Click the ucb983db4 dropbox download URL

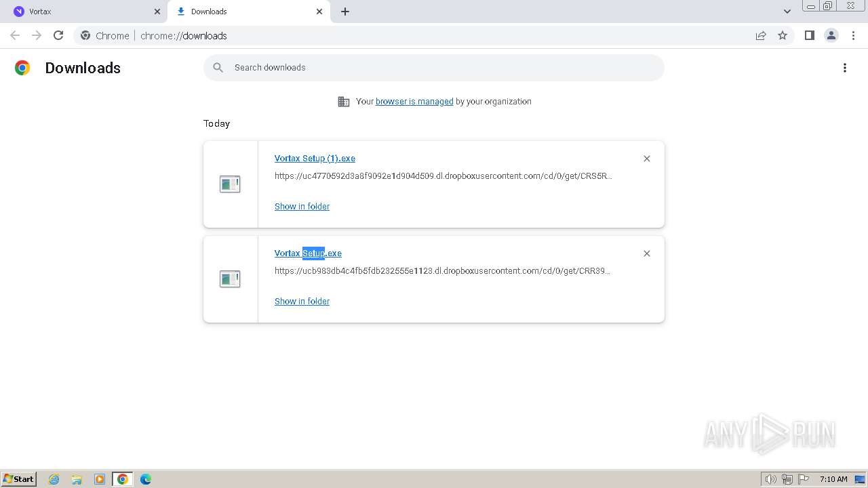coord(443,271)
